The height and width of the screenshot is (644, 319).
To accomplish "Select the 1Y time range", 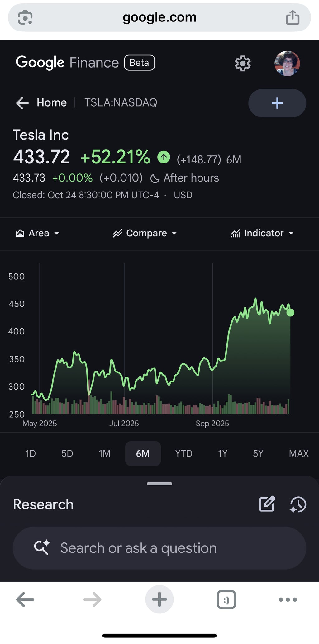I will [x=222, y=453].
